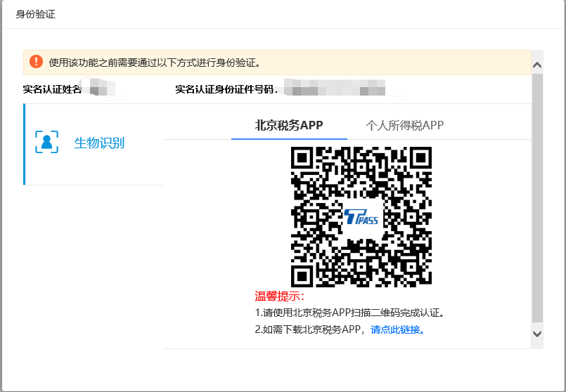Click the TPASS QR code image

[361, 217]
